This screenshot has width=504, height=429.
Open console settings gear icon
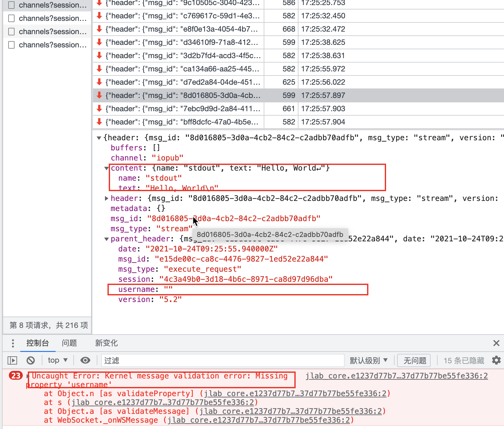[x=496, y=360]
